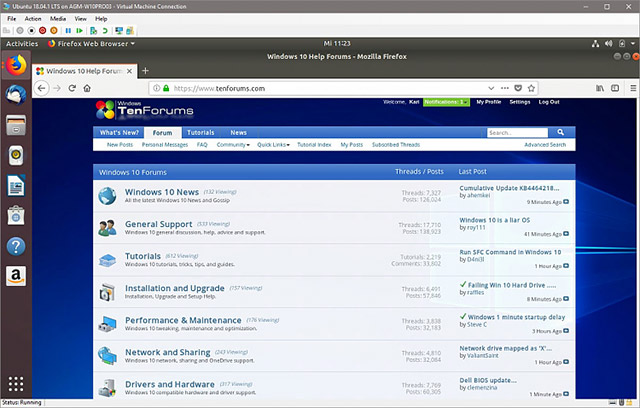Image resolution: width=640 pixels, height=408 pixels.
Task: Open Show Applications grid icon
Action: 16,383
